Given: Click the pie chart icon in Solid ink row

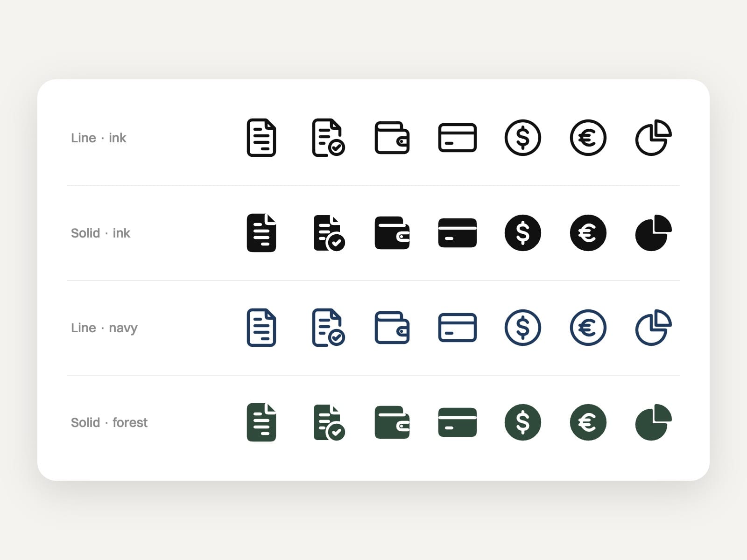Looking at the screenshot, I should point(654,233).
